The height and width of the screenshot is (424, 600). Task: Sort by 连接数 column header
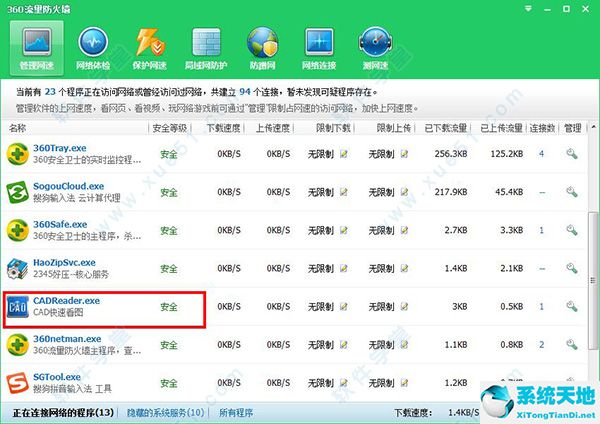[x=542, y=128]
